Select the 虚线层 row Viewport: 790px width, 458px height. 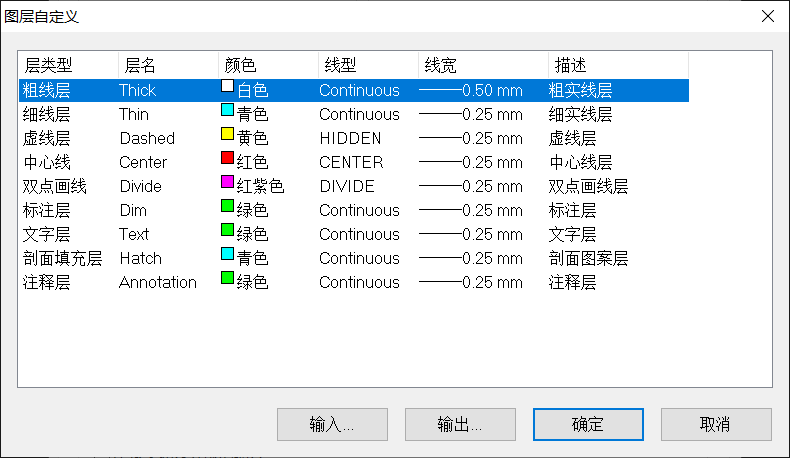pyautogui.click(x=354, y=138)
